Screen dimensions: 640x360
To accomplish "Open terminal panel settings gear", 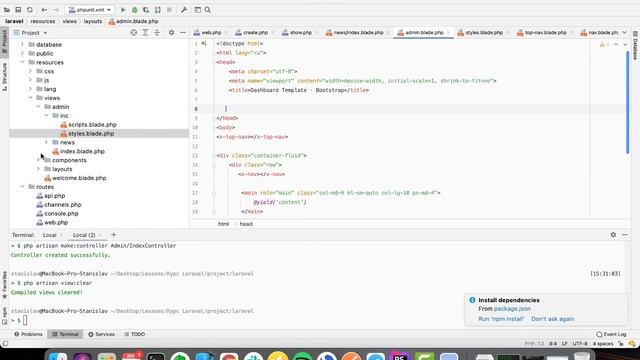I will (613, 235).
